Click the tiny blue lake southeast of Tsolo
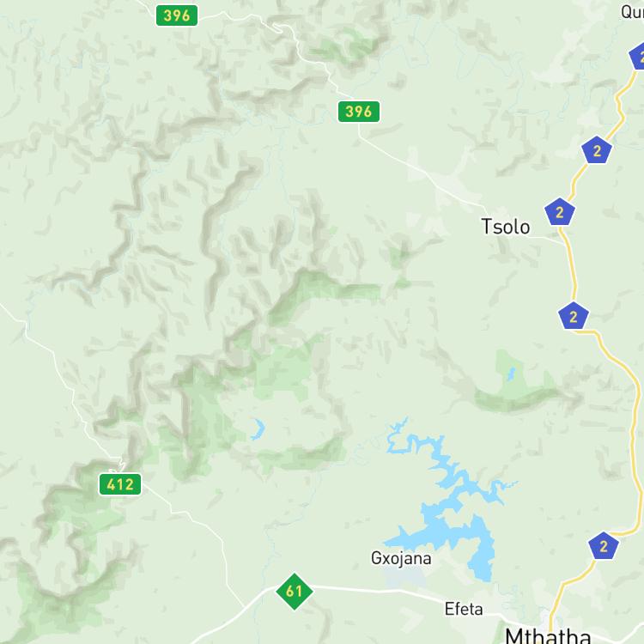The width and height of the screenshot is (644, 644). click(x=511, y=374)
